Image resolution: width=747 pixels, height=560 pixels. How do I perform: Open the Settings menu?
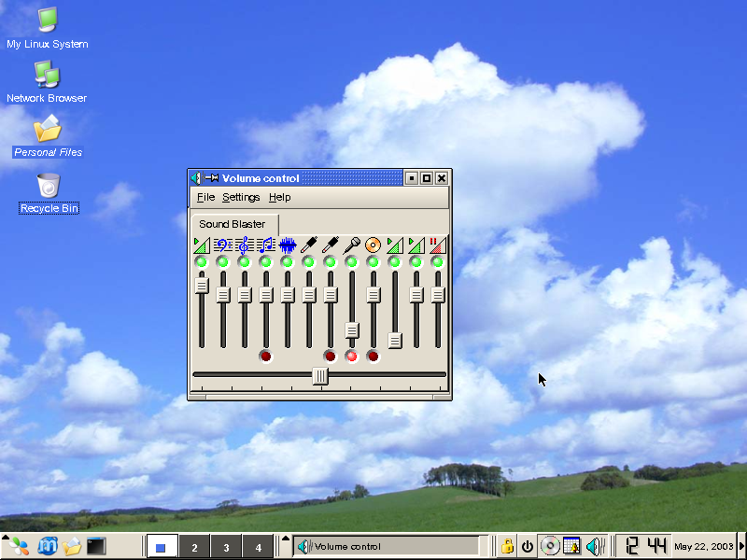[241, 197]
